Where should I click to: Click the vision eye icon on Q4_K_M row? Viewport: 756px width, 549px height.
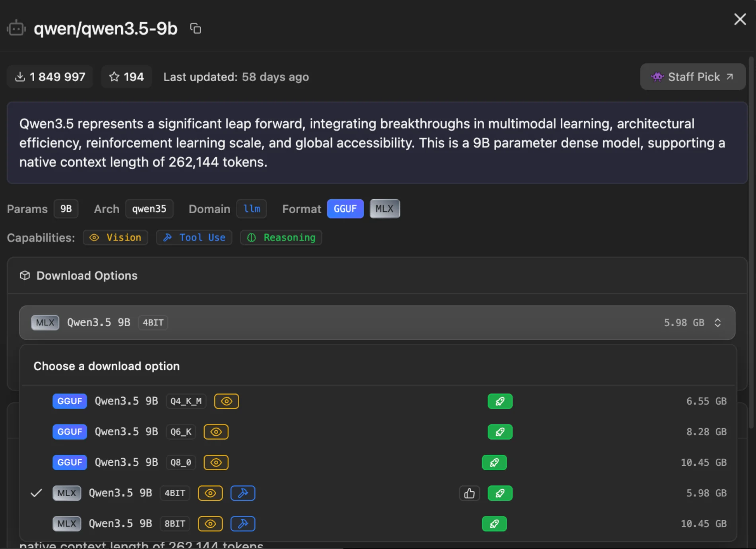tap(227, 401)
